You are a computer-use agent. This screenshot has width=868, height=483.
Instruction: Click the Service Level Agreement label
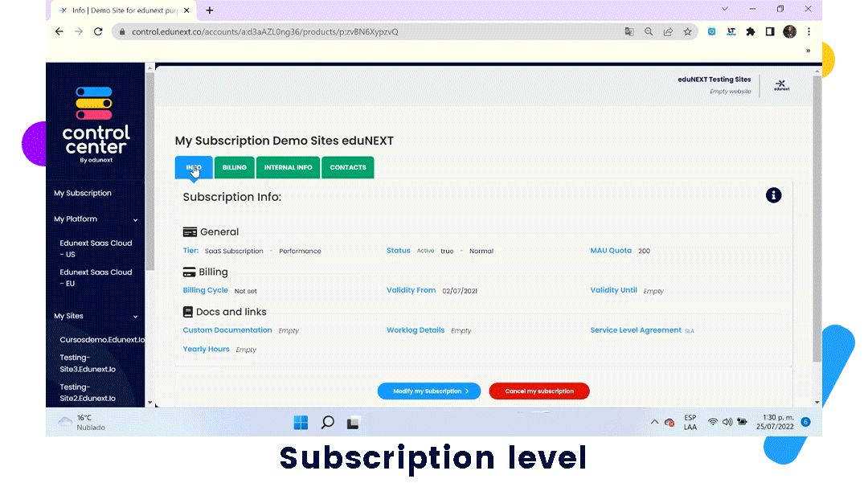point(636,330)
